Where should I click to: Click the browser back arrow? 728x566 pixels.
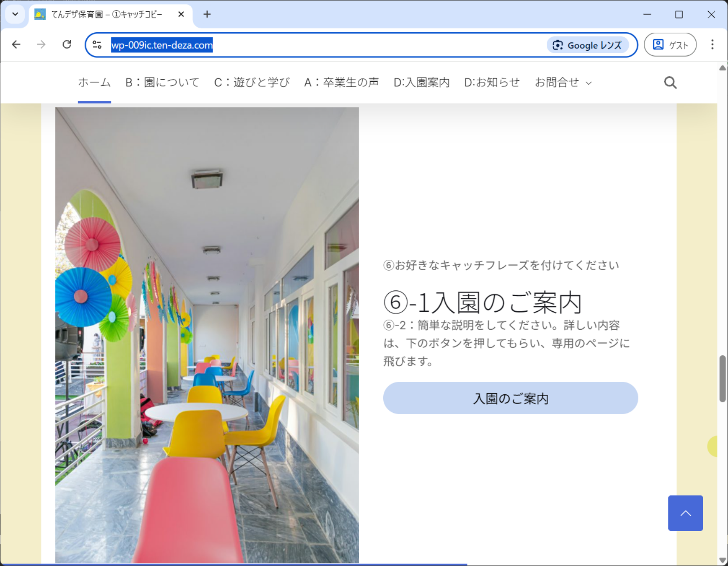coord(16,44)
